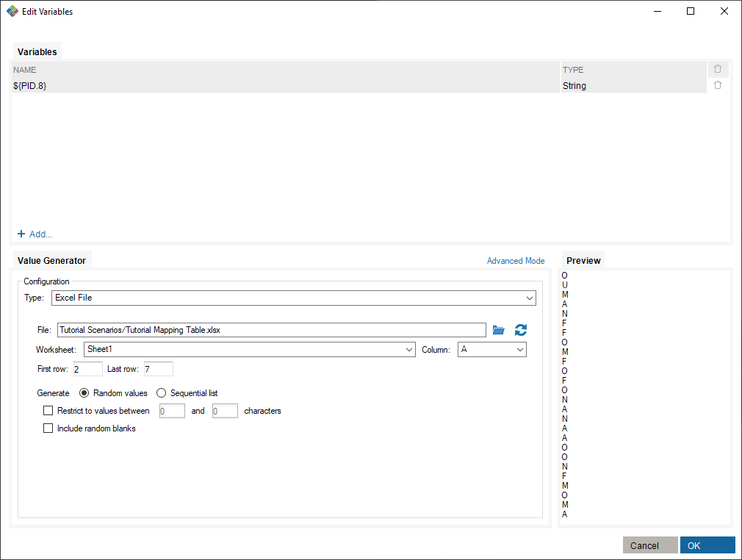Click the refresh file icon

tap(521, 330)
